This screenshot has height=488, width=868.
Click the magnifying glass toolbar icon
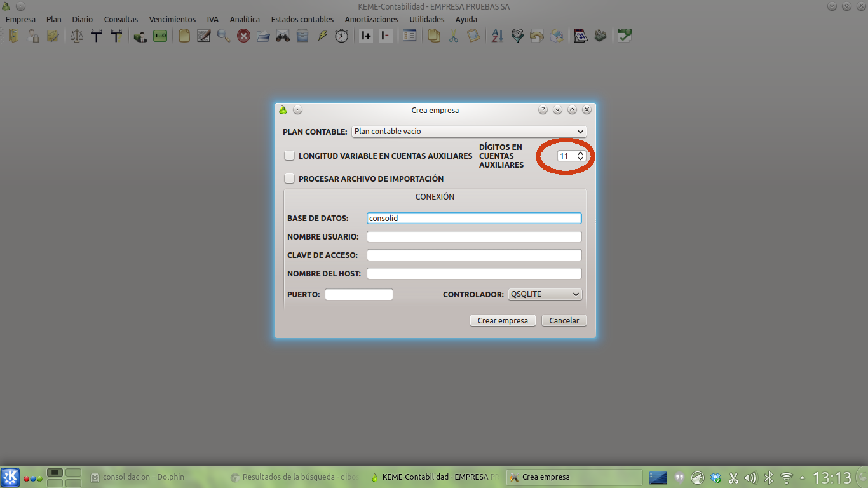224,36
